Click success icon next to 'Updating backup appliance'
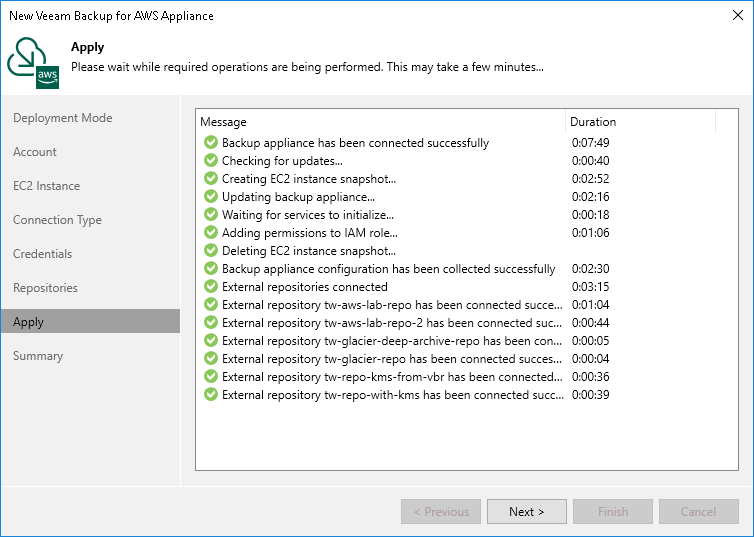Image resolution: width=754 pixels, height=537 pixels. click(210, 197)
